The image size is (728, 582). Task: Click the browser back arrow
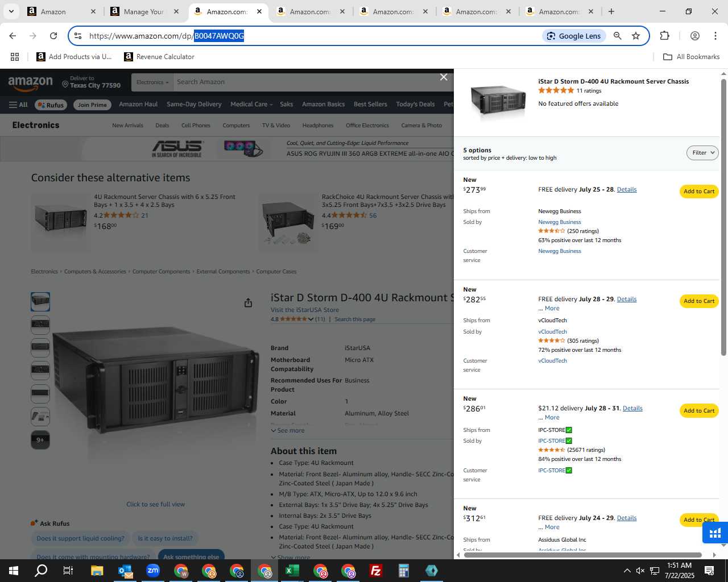(x=13, y=36)
